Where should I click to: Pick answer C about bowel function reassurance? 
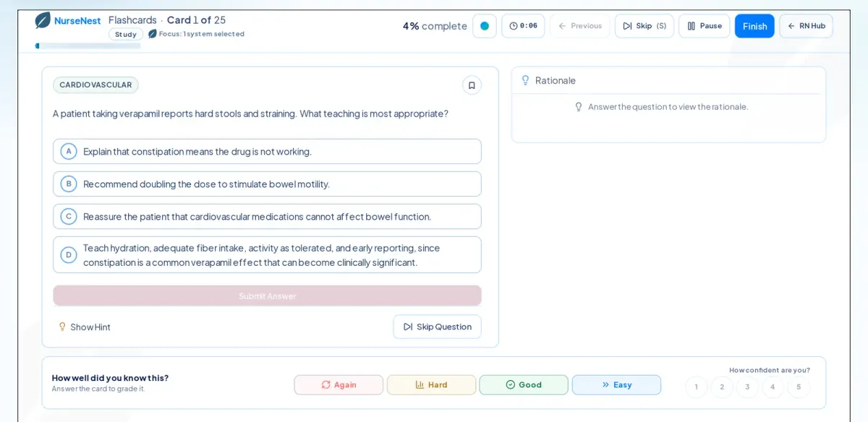pos(267,217)
